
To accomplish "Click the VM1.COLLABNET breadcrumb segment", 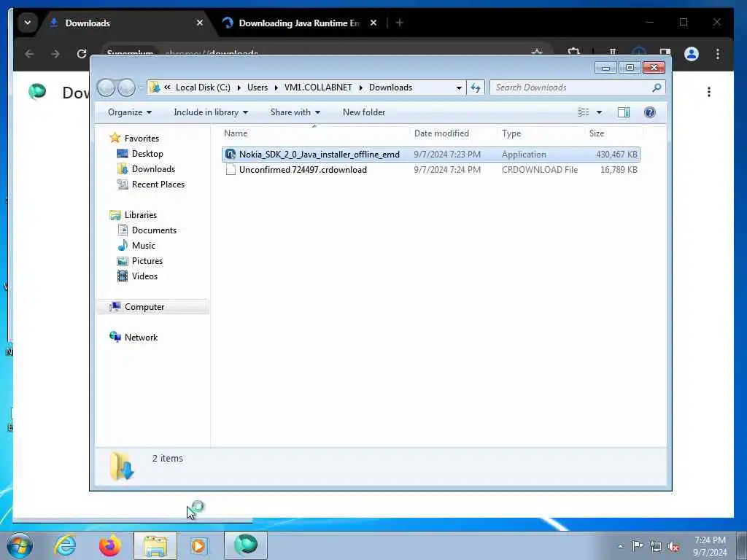I will (x=318, y=87).
